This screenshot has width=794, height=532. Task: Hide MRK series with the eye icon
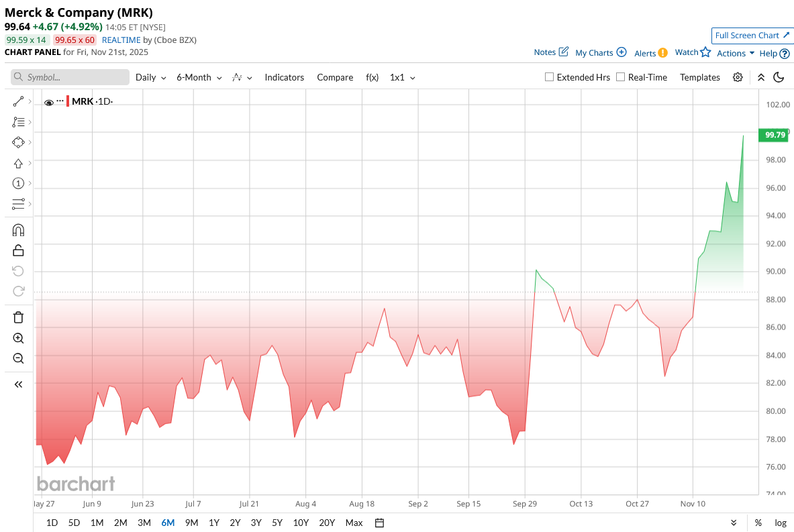click(49, 102)
